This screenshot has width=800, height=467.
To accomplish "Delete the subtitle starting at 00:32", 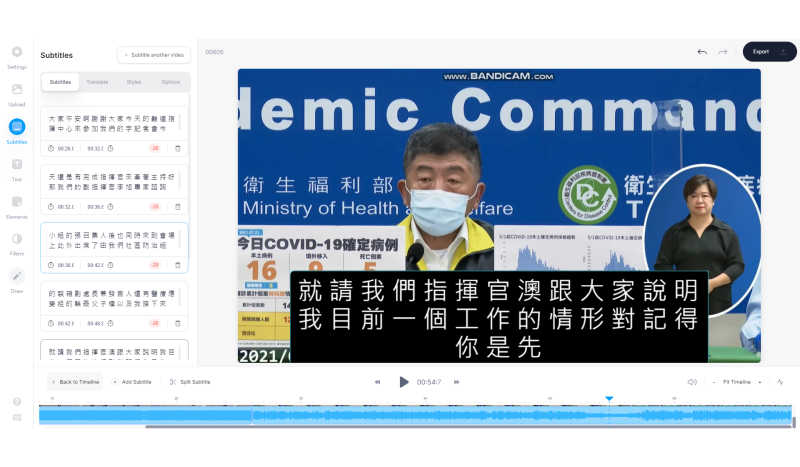I will pos(178,207).
